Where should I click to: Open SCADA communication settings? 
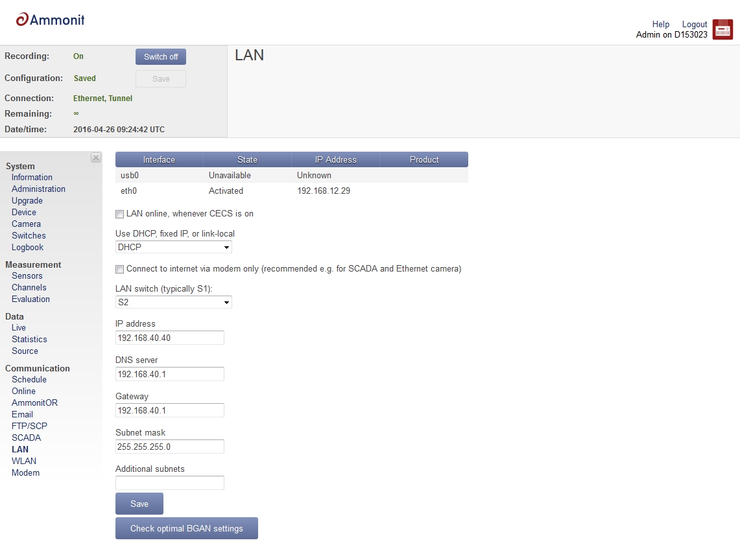tap(26, 437)
